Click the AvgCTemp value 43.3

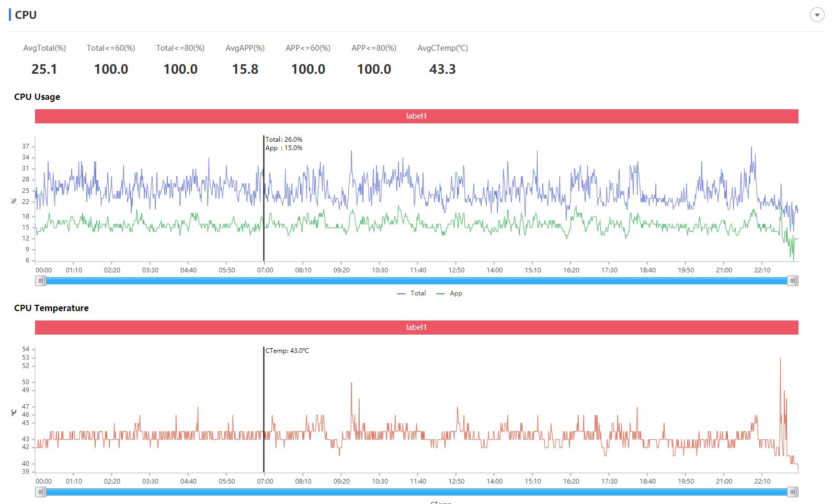coord(442,69)
